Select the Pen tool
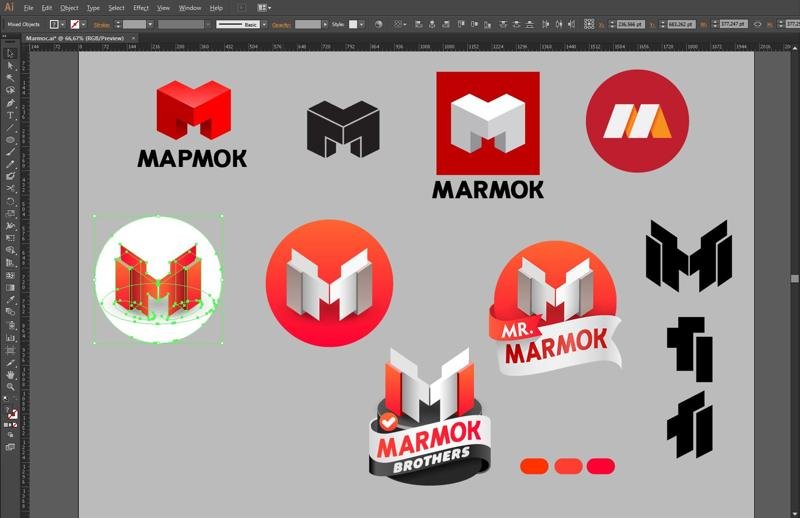Screen dimensions: 800x518 coord(11,103)
